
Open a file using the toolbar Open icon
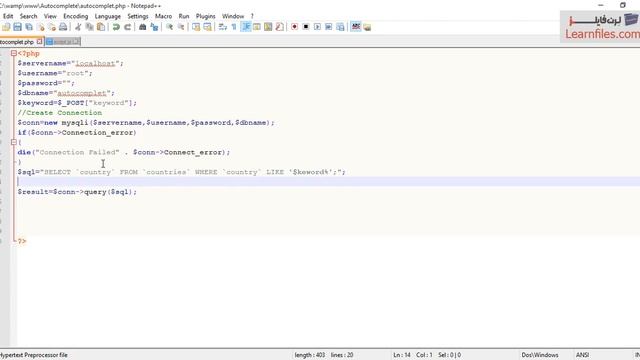(6, 27)
